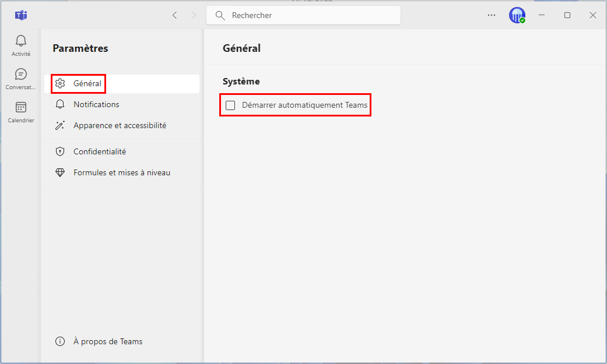The width and height of the screenshot is (607, 364).
Task: Click the info icon for À propos
Action: [60, 341]
